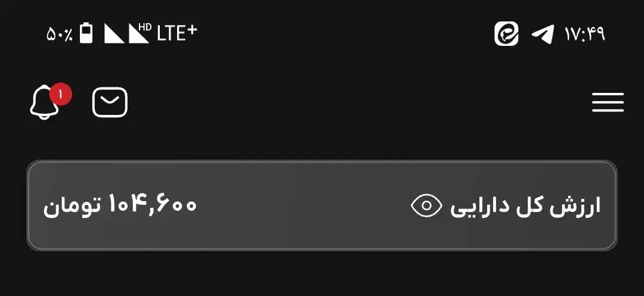
Task: Click the ۵۰٪ battery percentage
Action: click(59, 35)
